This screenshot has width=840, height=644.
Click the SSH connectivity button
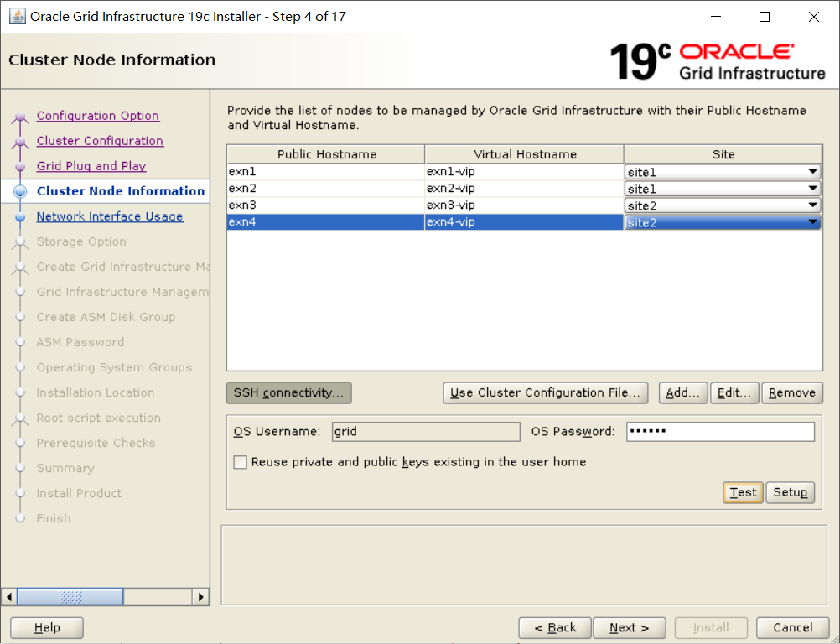288,392
